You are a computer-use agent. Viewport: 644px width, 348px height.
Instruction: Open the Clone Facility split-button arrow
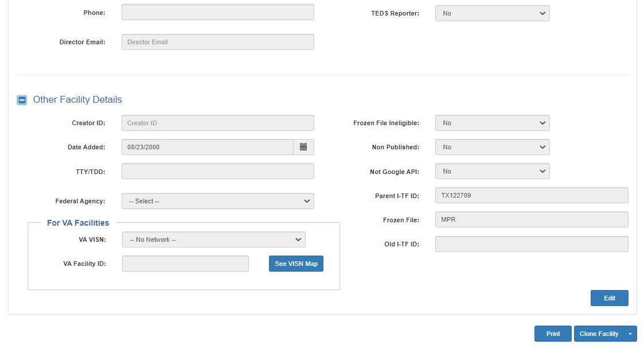point(630,334)
